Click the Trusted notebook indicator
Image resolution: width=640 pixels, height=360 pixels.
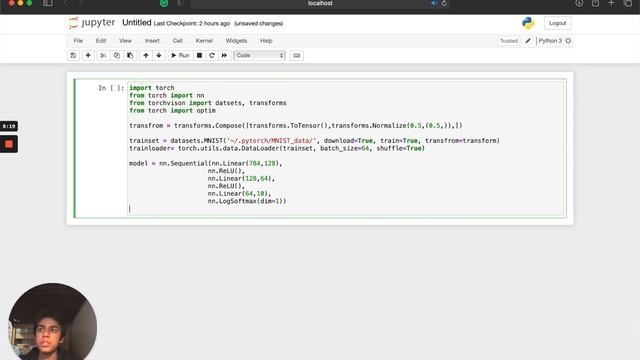pyautogui.click(x=509, y=41)
